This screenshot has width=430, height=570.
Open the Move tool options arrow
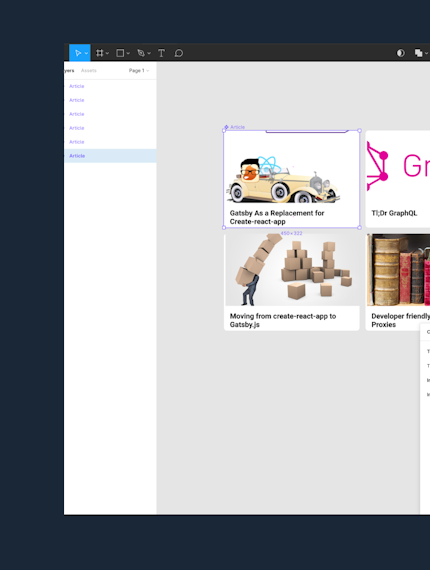(x=86, y=53)
